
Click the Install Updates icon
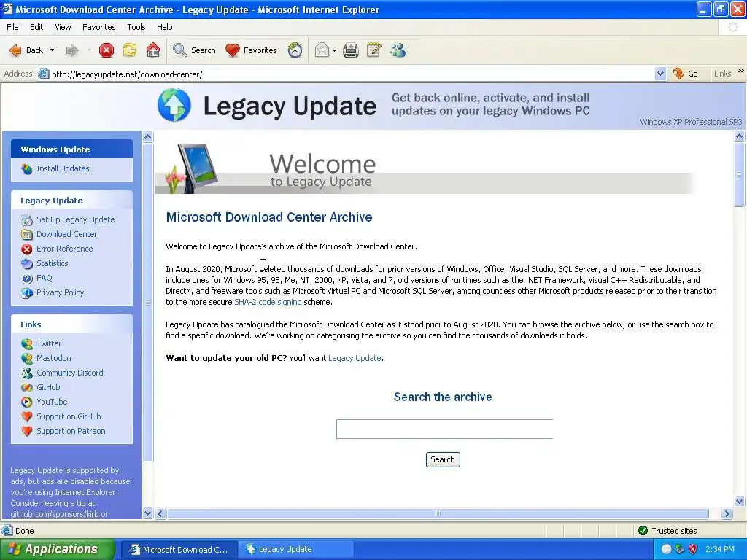point(27,168)
